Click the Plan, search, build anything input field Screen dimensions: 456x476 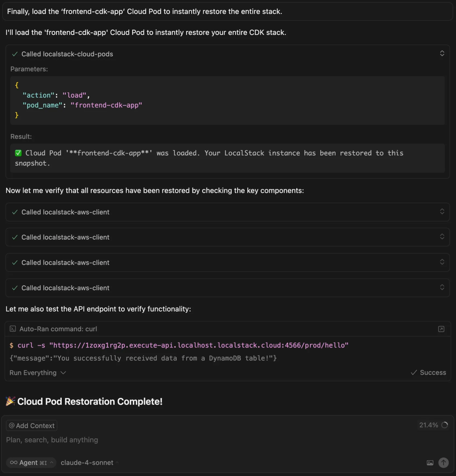pos(52,440)
